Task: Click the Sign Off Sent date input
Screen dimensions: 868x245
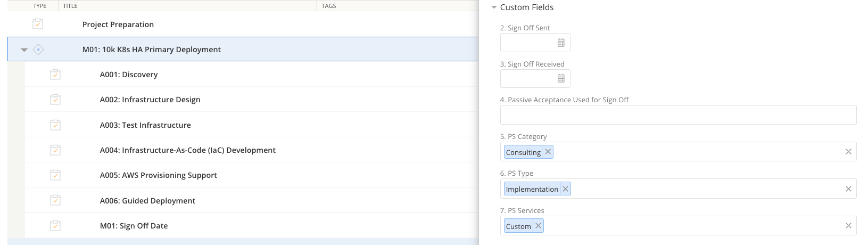Action: tap(527, 43)
